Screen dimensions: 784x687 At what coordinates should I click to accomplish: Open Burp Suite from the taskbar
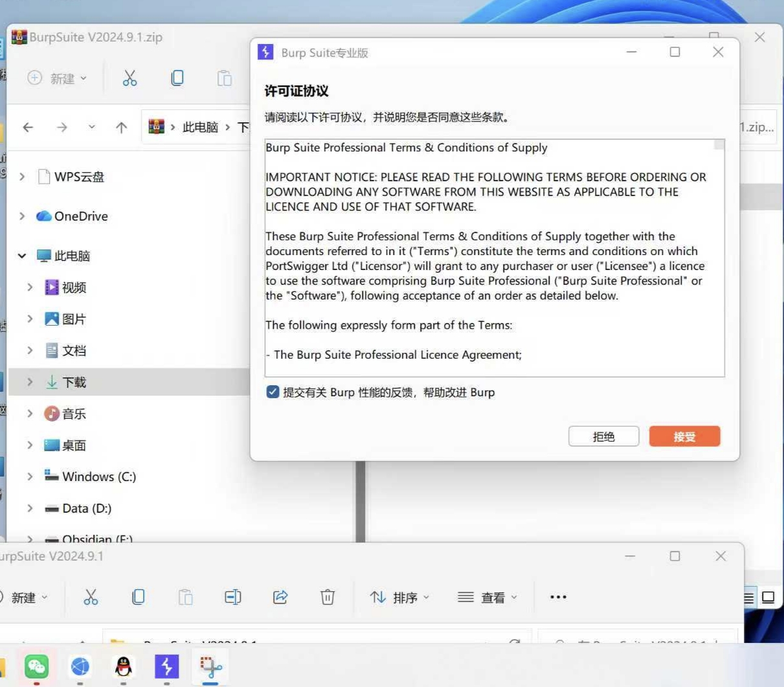(166, 666)
